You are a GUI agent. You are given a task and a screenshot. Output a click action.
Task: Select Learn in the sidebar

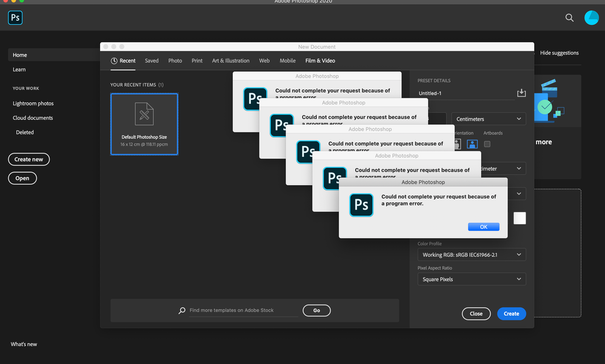click(x=19, y=70)
